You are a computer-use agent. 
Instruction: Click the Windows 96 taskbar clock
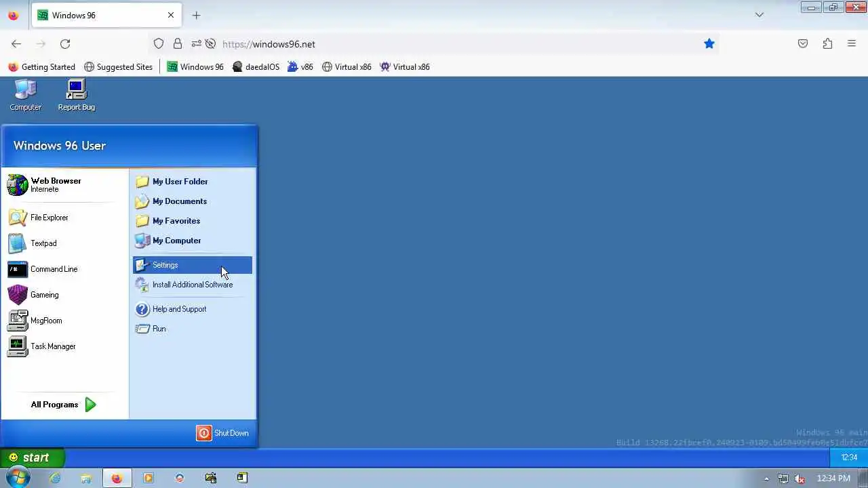coord(849,457)
